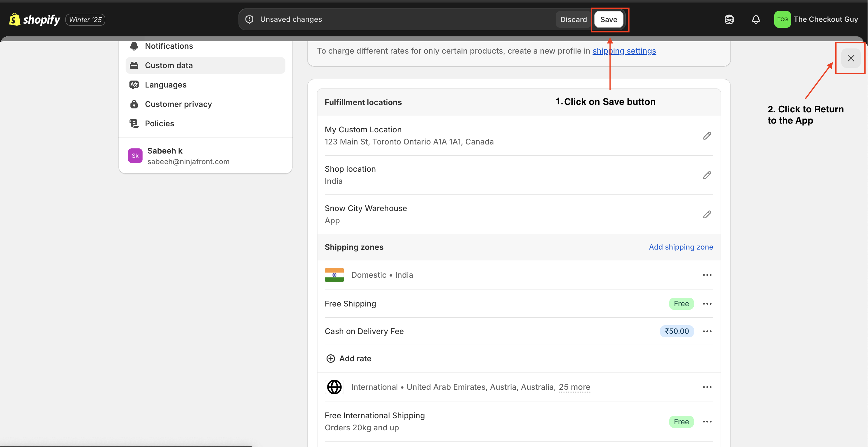This screenshot has height=447, width=868.
Task: Open Languages settings page
Action: click(x=166, y=85)
